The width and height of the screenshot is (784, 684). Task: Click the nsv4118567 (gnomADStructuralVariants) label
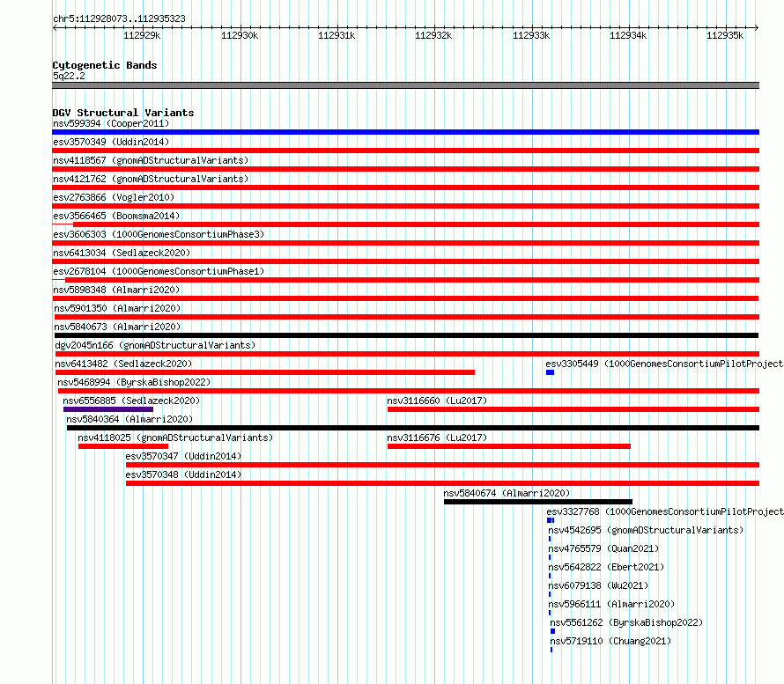tap(151, 160)
